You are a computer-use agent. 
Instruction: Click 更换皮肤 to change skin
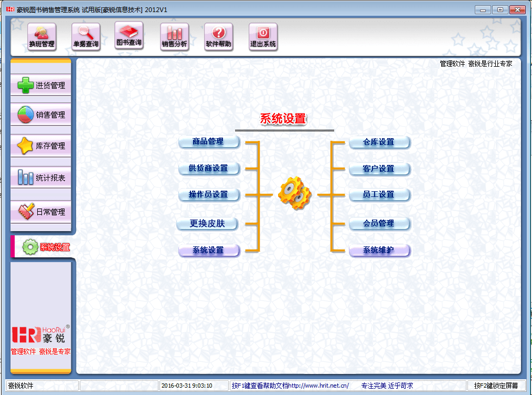207,224
